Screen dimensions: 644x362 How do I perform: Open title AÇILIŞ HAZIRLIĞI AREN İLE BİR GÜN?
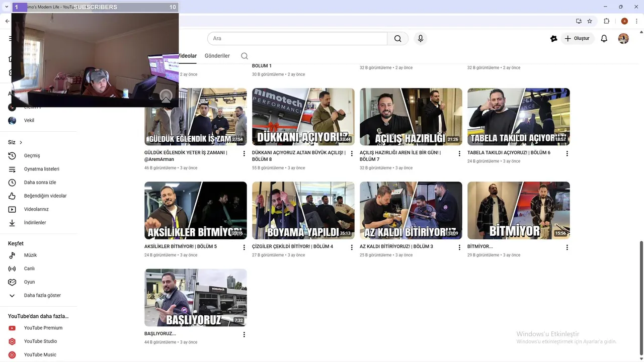tap(400, 156)
